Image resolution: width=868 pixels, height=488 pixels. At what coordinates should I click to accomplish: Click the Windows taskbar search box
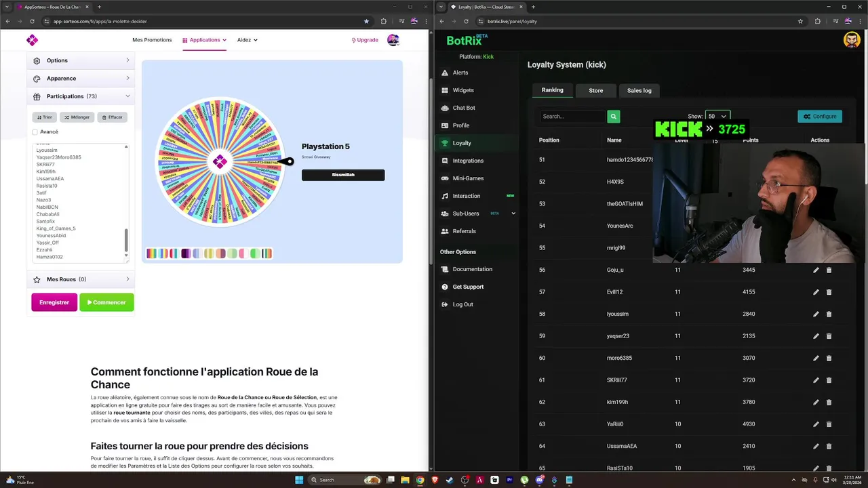coord(344,480)
